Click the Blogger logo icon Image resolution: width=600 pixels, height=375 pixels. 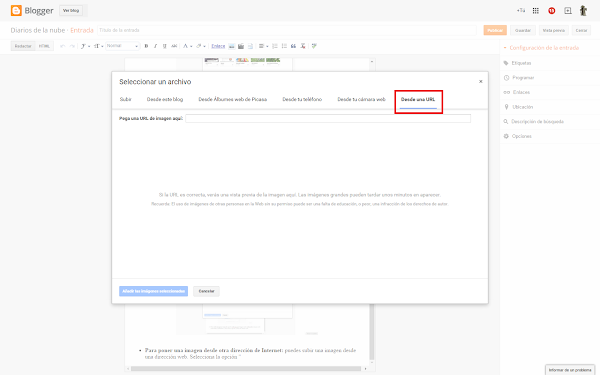coord(16,10)
